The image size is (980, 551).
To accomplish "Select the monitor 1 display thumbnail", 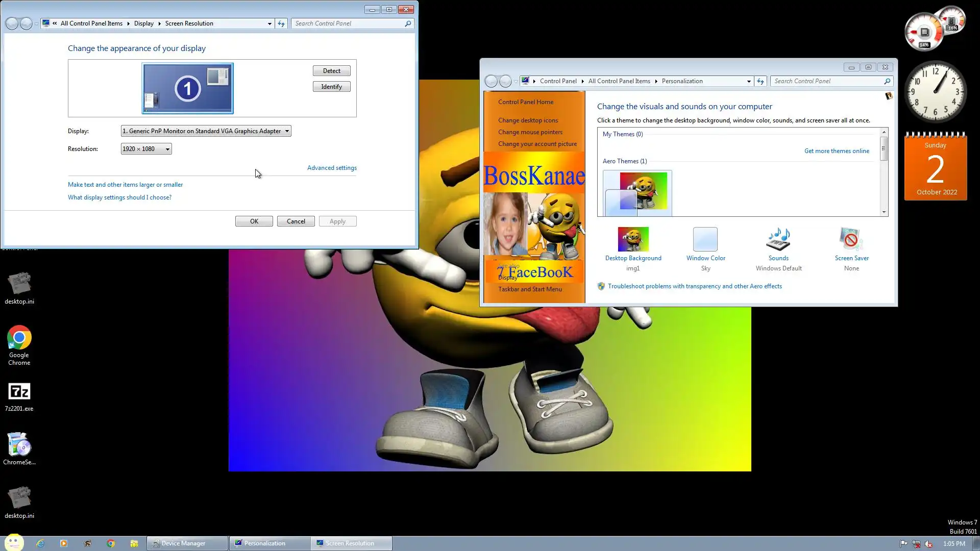I will point(187,88).
